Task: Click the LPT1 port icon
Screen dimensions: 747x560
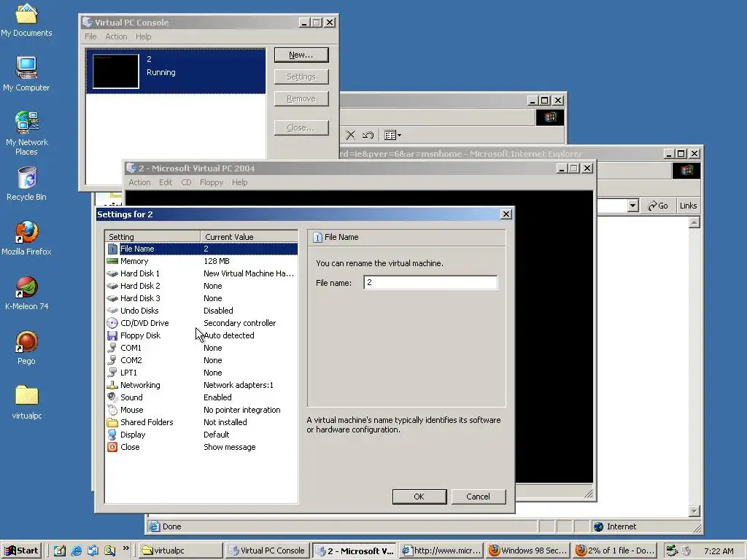Action: (112, 373)
